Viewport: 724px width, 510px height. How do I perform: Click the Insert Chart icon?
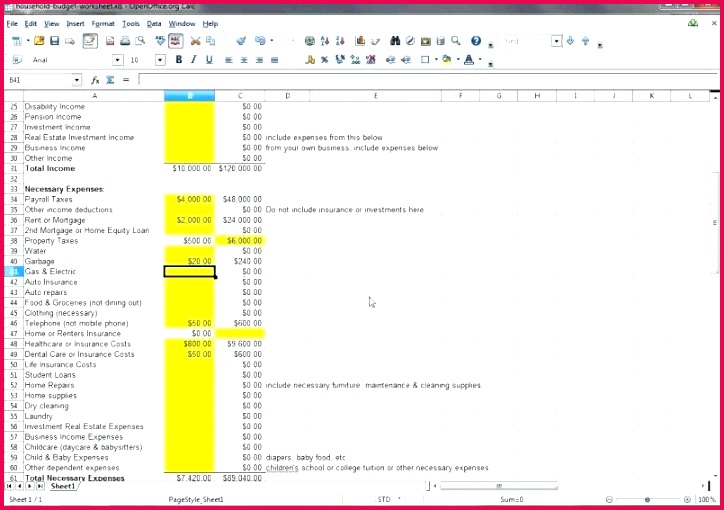(358, 41)
